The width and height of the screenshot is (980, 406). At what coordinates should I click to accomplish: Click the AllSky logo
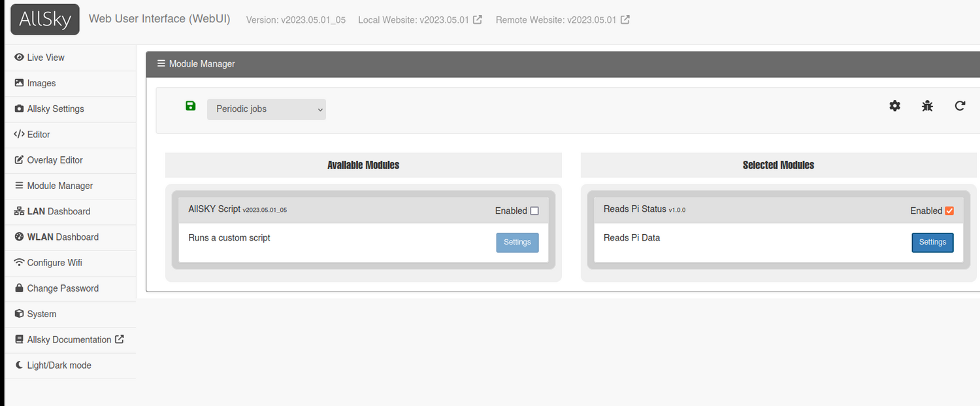pos(45,20)
